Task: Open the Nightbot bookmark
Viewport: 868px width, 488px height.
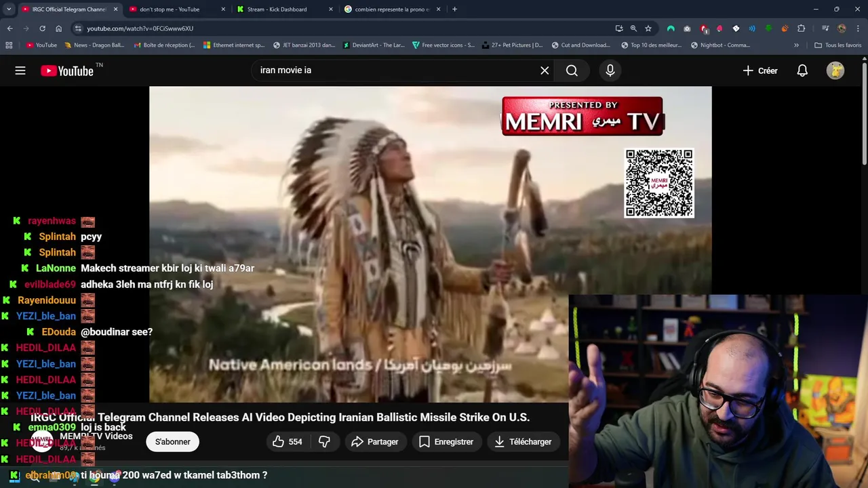Action: tap(720, 45)
